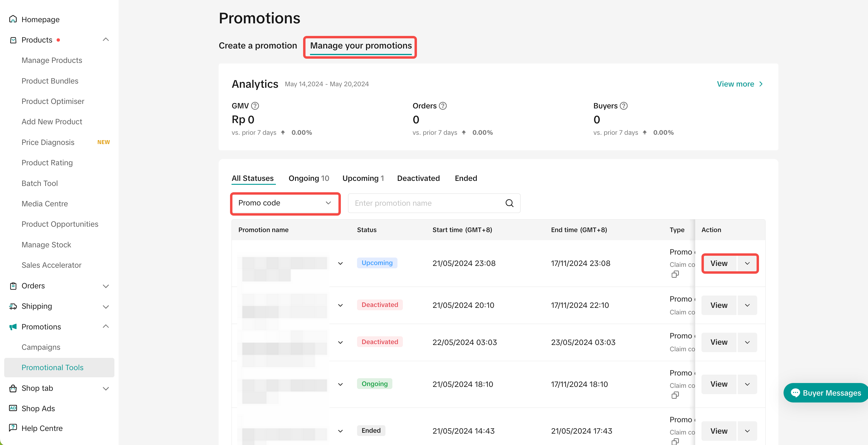
Task: Filter by the Deactivated status tab
Action: point(418,178)
